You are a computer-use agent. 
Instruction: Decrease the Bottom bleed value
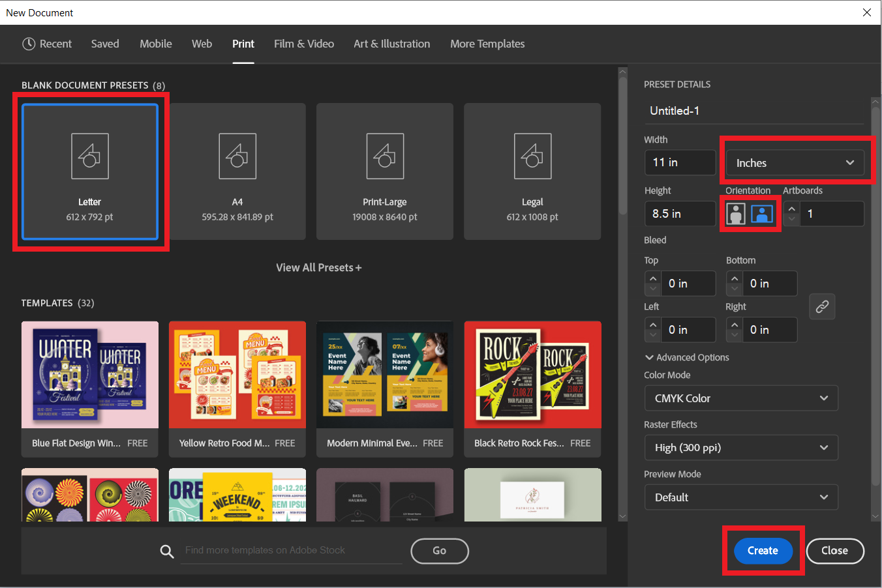pyautogui.click(x=734, y=289)
